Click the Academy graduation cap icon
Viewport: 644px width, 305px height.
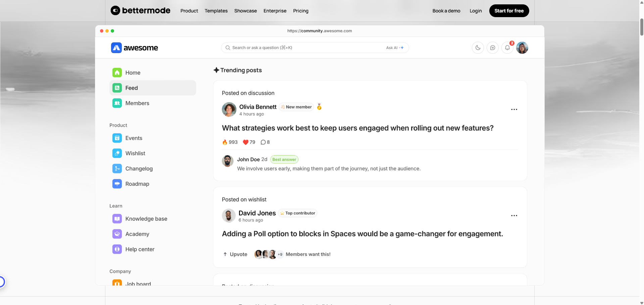point(117,234)
